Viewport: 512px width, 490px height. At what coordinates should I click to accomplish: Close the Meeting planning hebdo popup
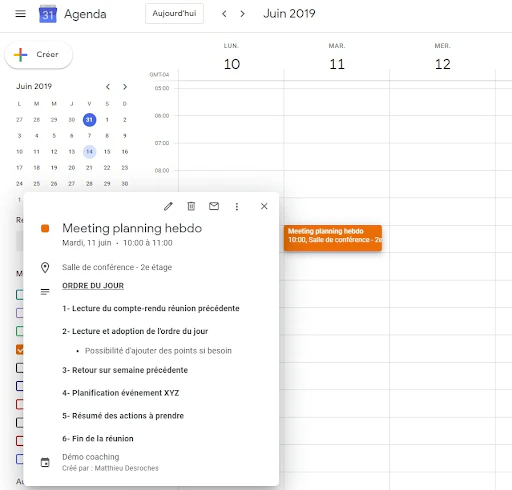[x=264, y=206]
